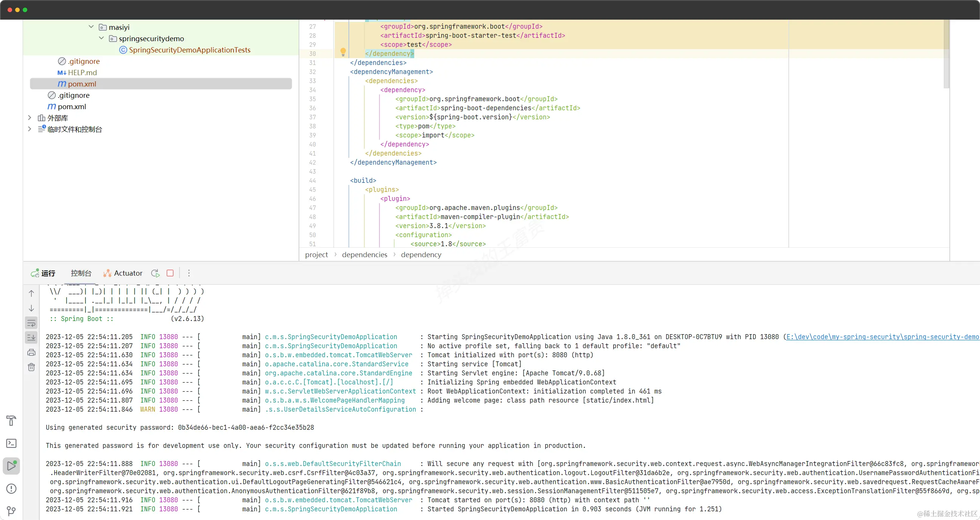The image size is (980, 520).
Task: Open c.m.s.SpringSecurityDemoApplication logger link, first line
Action: click(x=331, y=337)
